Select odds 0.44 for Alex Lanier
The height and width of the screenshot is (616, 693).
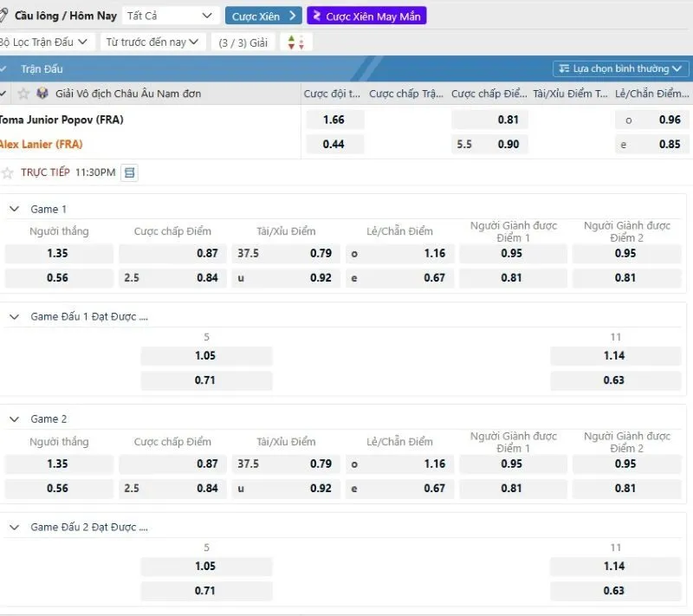tap(334, 145)
